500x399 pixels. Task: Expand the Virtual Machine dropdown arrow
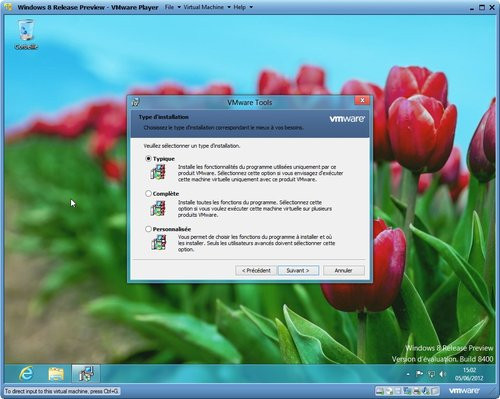click(229, 7)
